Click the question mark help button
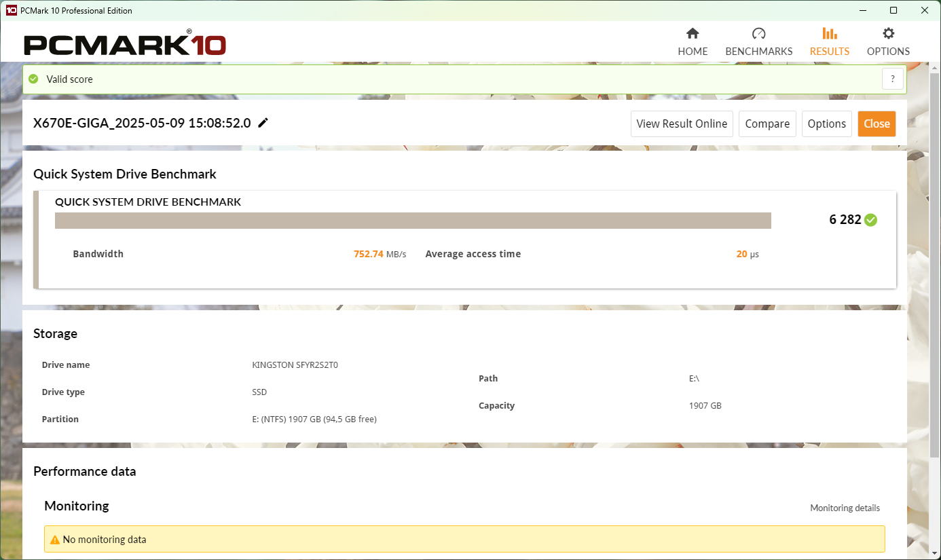941x560 pixels. (x=893, y=79)
